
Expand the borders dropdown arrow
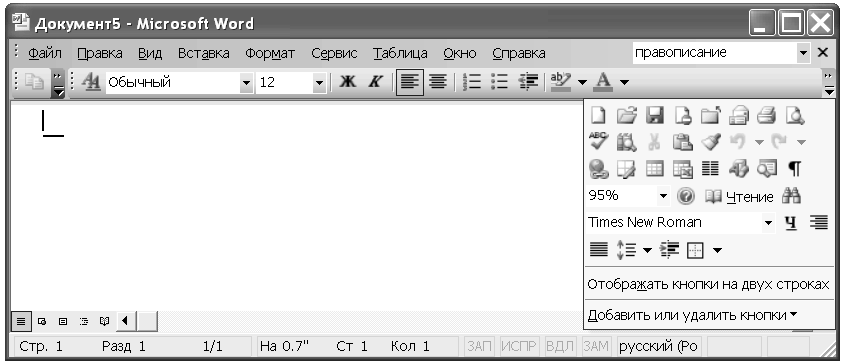pyautogui.click(x=718, y=250)
